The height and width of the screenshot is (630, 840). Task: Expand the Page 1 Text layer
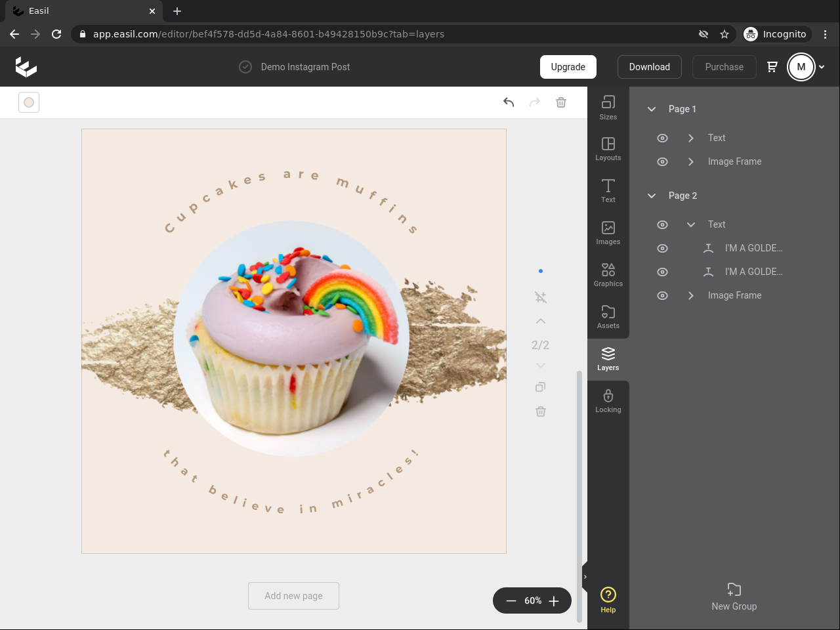pos(691,138)
